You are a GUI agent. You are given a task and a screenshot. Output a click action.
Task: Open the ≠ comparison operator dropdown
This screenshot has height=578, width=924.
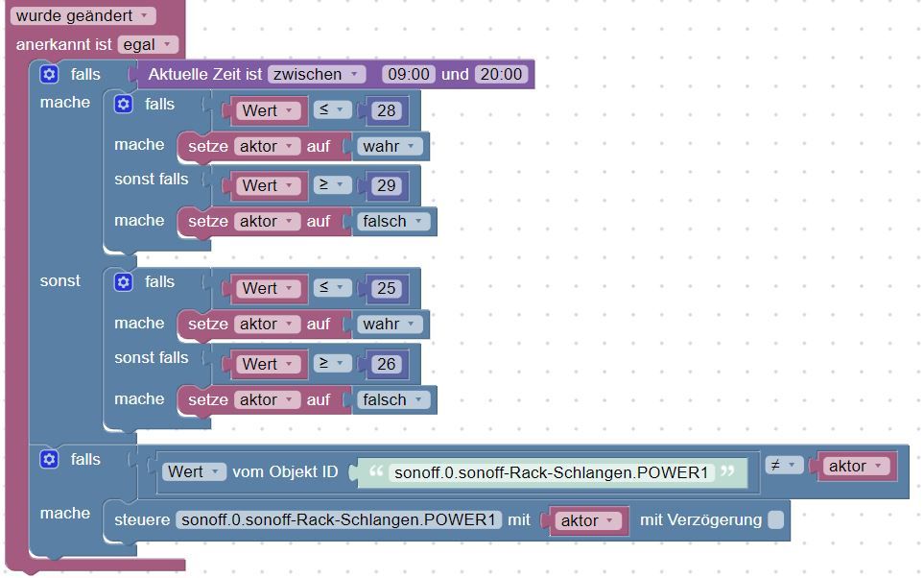pyautogui.click(x=784, y=466)
